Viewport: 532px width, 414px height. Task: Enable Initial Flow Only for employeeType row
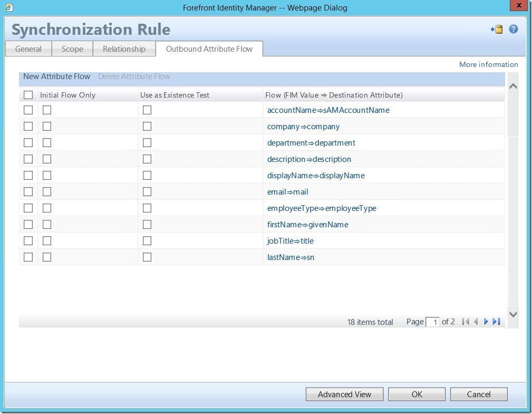click(47, 208)
